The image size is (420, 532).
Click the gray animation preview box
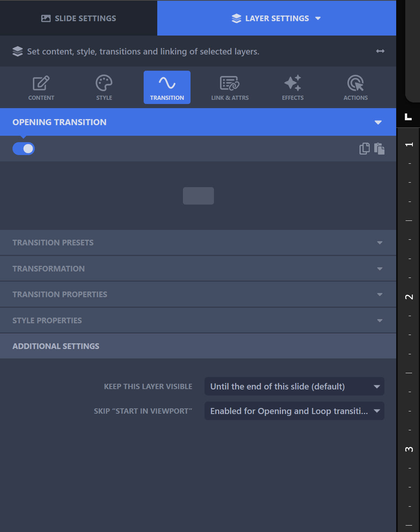[198, 196]
